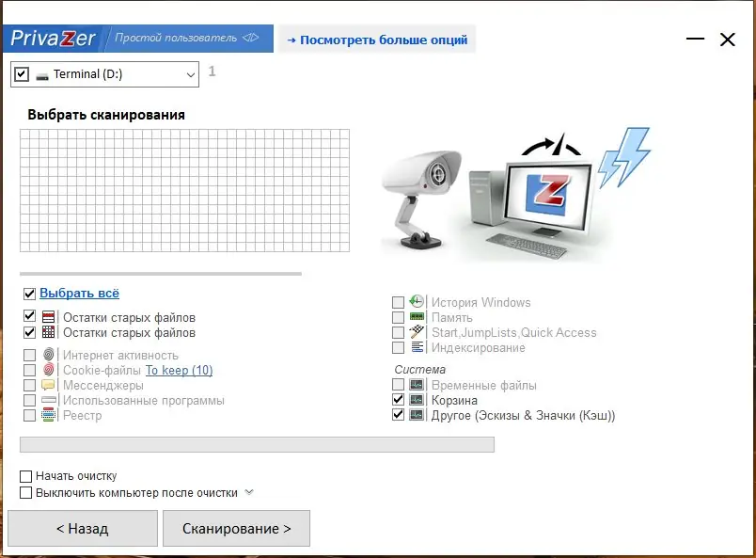The width and height of the screenshot is (756, 558).
Task: Click the disk map grid under Выбрать сканирования
Action: [x=184, y=190]
